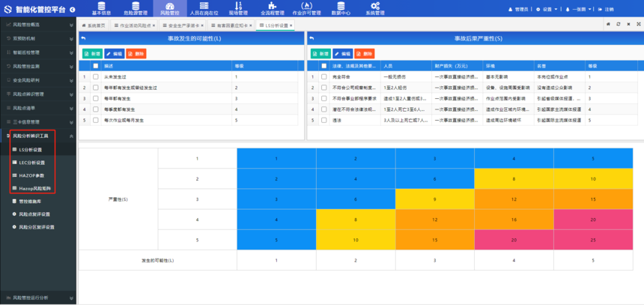Viewport: 644px width, 305px height.
Task: Check the box for row 从未发生过
Action: [x=95, y=76]
